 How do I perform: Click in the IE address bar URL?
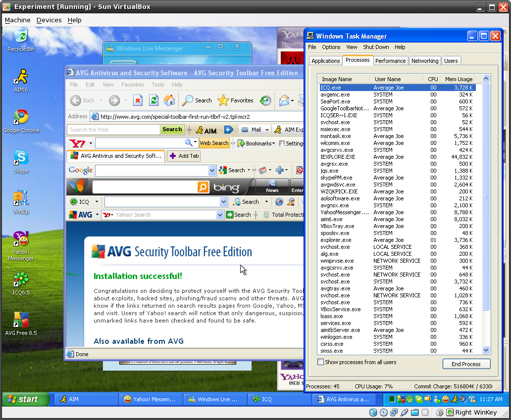click(175, 117)
